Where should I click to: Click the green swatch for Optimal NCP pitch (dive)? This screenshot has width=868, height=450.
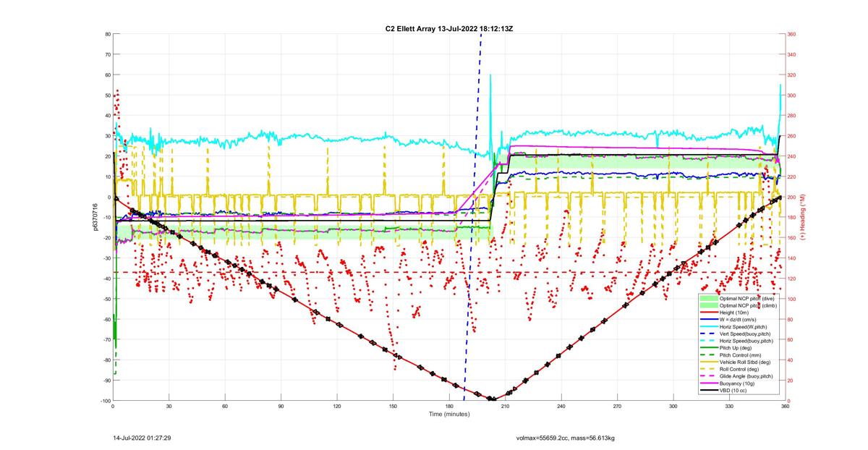click(x=709, y=299)
